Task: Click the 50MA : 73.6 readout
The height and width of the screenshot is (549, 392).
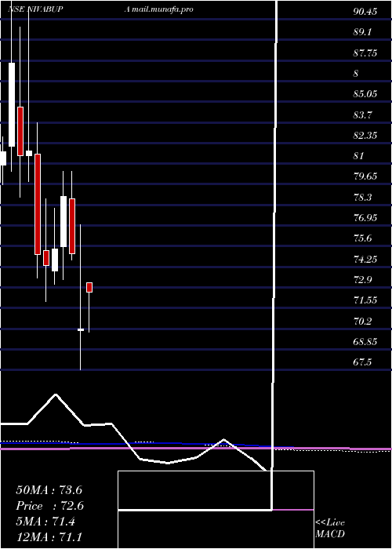Action: tap(49, 490)
